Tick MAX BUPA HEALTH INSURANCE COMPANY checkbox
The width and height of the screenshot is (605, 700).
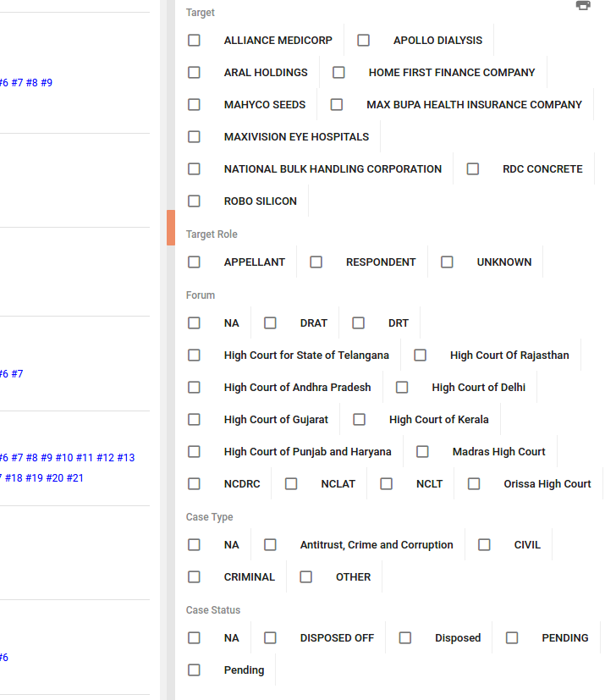(x=337, y=104)
